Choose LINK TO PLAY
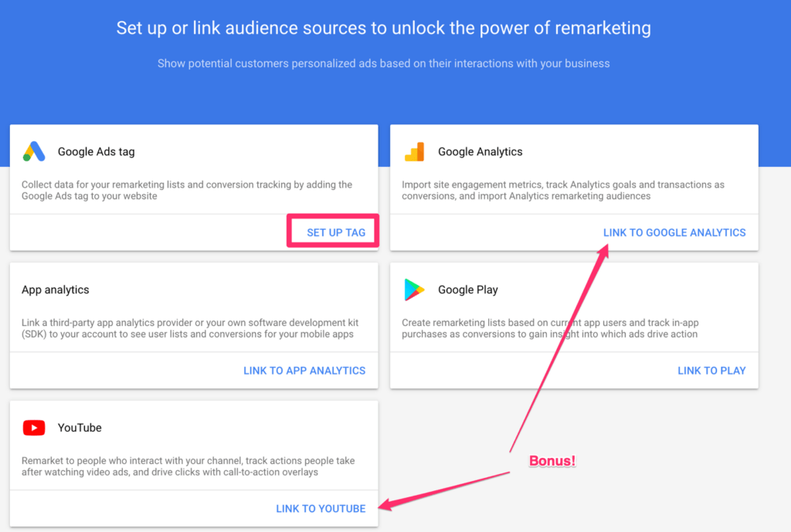Viewport: 791px width, 532px height. click(711, 371)
